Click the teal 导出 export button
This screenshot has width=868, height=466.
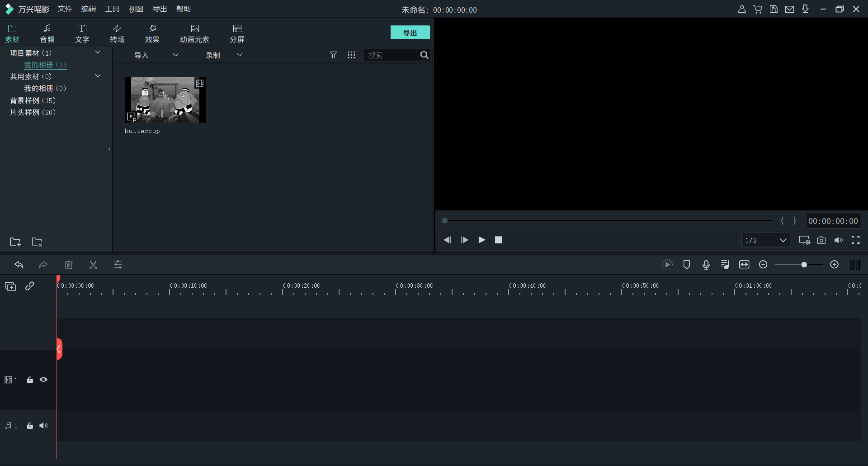pos(410,33)
